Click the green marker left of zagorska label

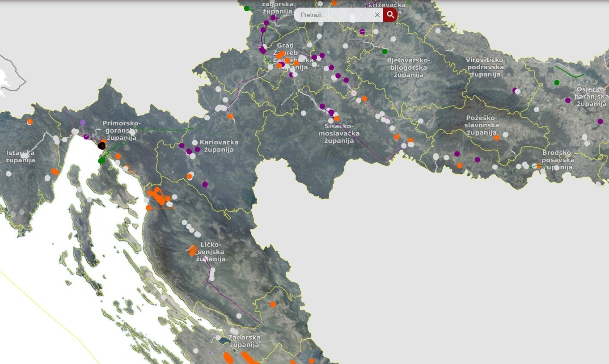[246, 8]
